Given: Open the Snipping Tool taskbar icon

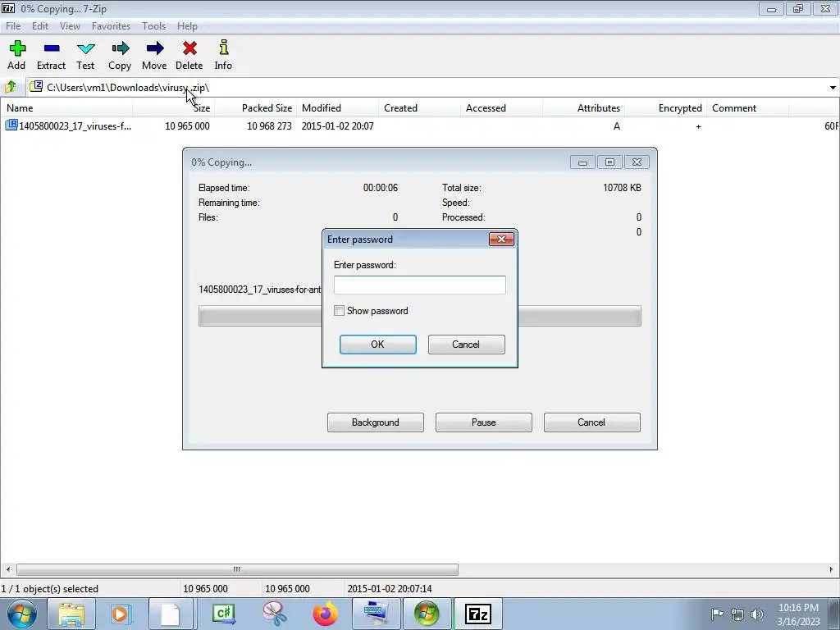Looking at the screenshot, I should coord(274,614).
